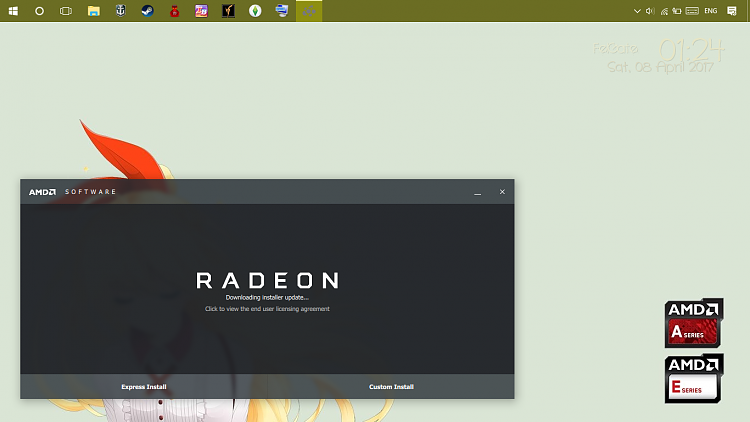Viewport: 750px width, 422px height.
Task: Close the AMD Software installer window
Action: tap(502, 192)
